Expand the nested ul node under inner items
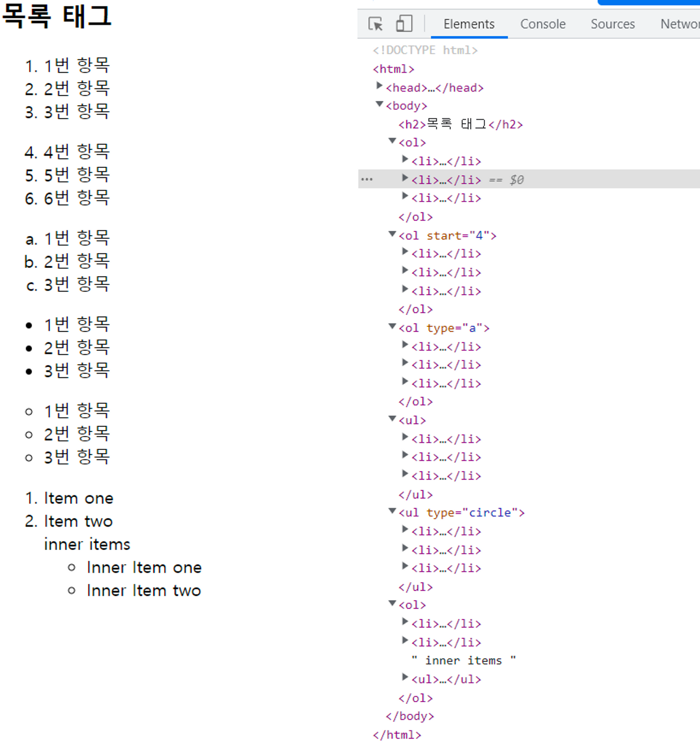 tap(405, 677)
